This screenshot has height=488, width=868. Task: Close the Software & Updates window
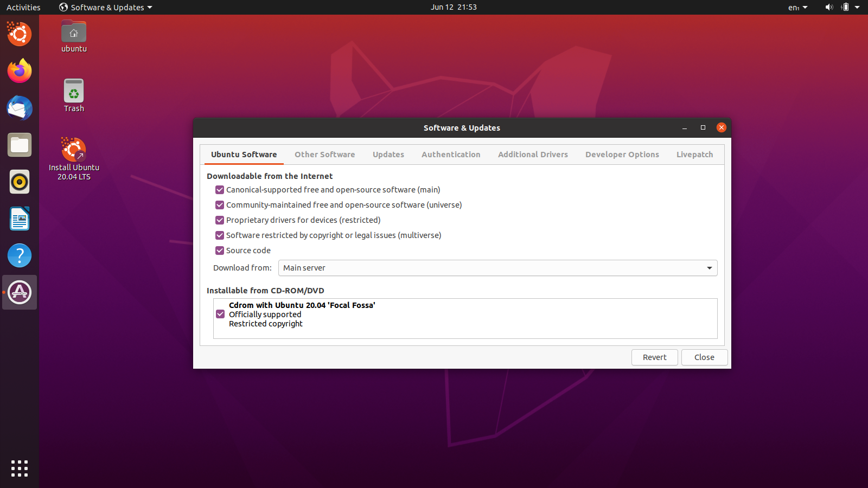pyautogui.click(x=722, y=127)
